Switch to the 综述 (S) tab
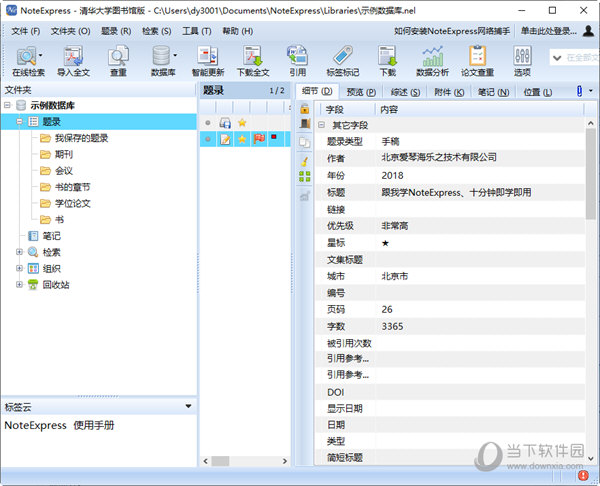Viewport: 600px width, 486px height. click(405, 92)
